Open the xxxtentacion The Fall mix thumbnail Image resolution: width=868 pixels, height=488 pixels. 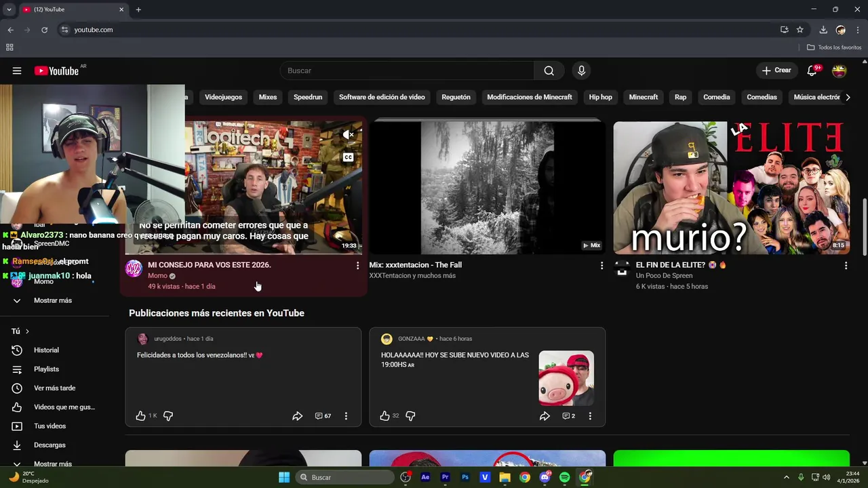tap(487, 188)
